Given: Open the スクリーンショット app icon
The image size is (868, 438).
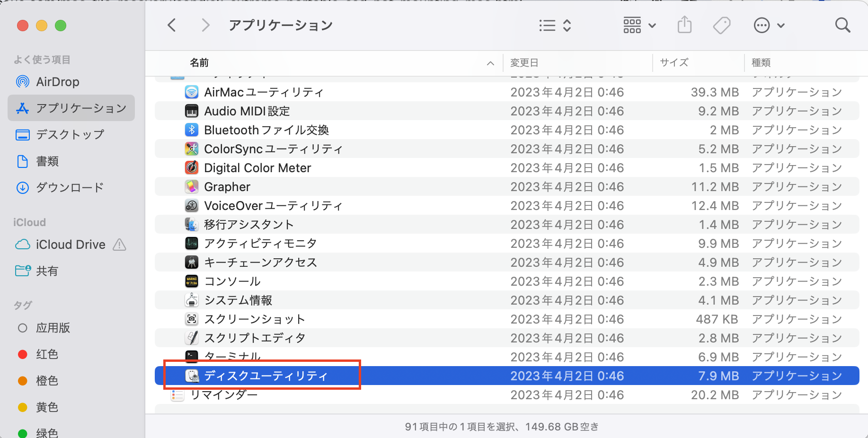Looking at the screenshot, I should coord(191,319).
